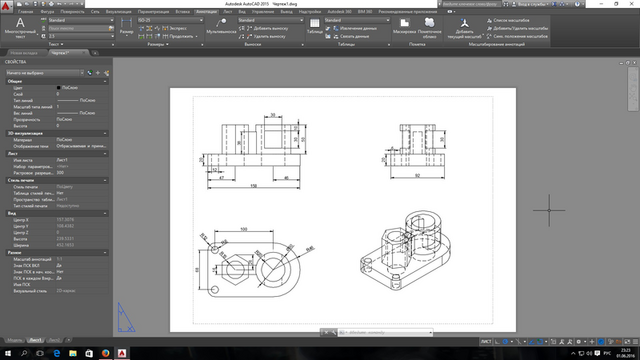The width and height of the screenshot is (640, 360).
Task: Toggle lineweight display in status bar
Action: 553,342
